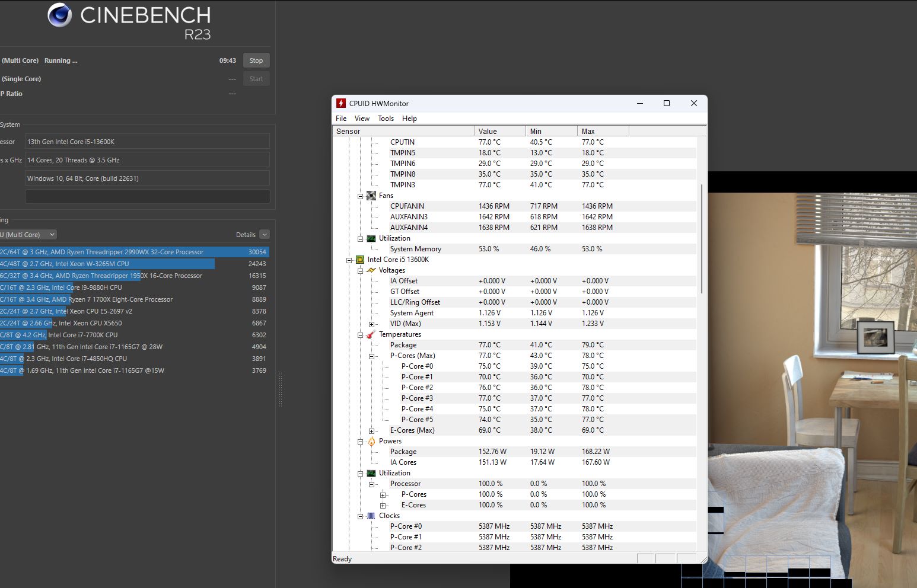Screen dimensions: 917x588
Task: Collapse the Processor utilization node
Action: pyautogui.click(x=371, y=484)
